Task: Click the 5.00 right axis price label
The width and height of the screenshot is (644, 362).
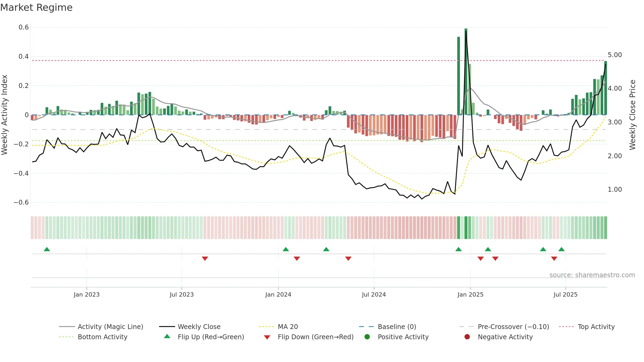Action: [615, 55]
